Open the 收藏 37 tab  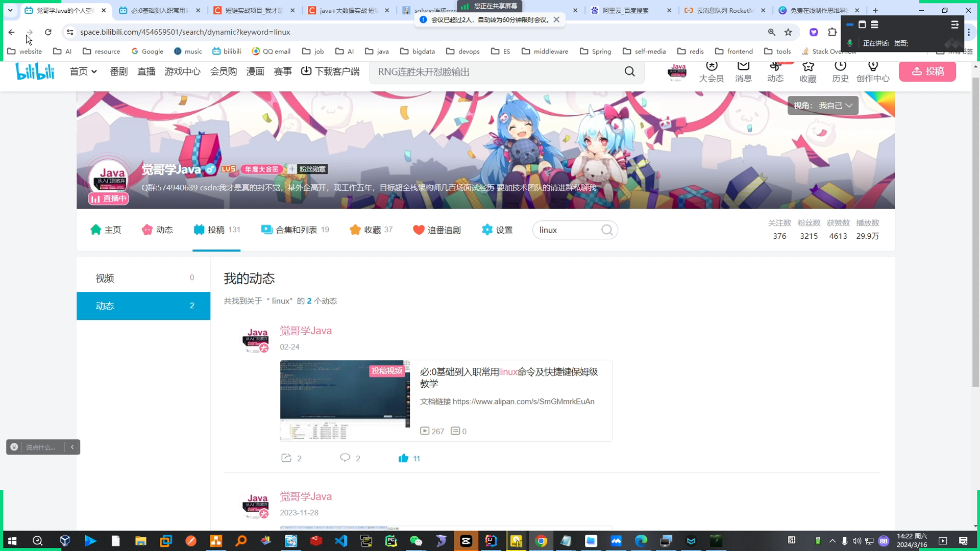point(371,230)
